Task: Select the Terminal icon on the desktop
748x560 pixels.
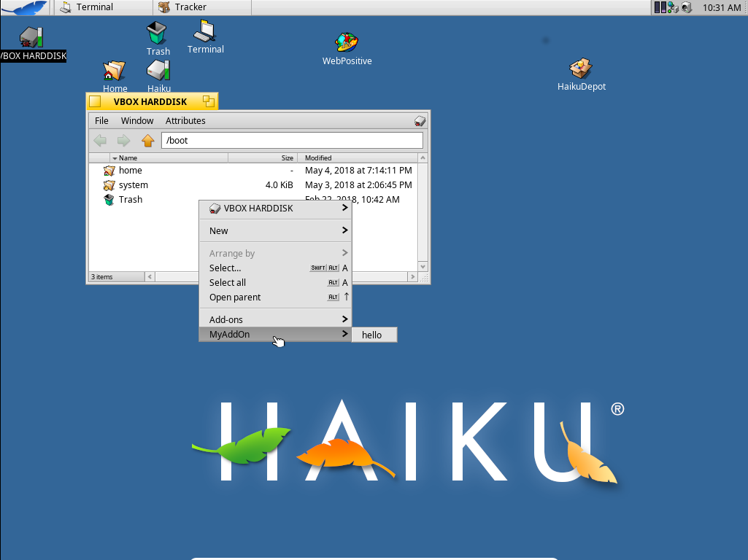Action: click(x=206, y=36)
